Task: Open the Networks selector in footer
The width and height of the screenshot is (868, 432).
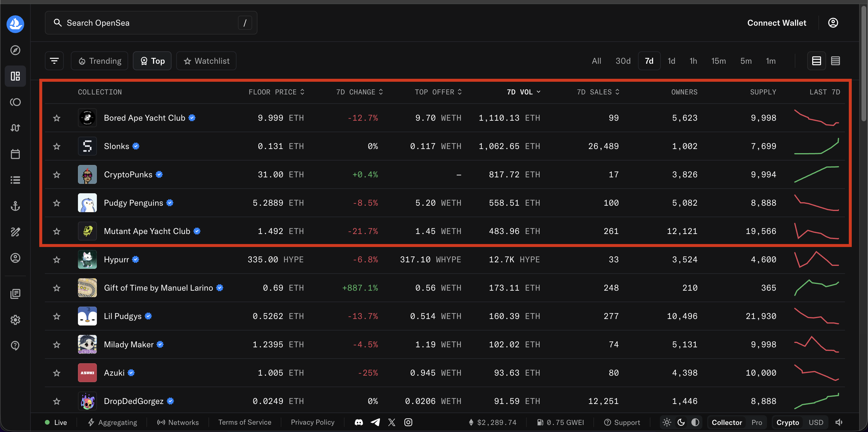Action: coord(178,422)
